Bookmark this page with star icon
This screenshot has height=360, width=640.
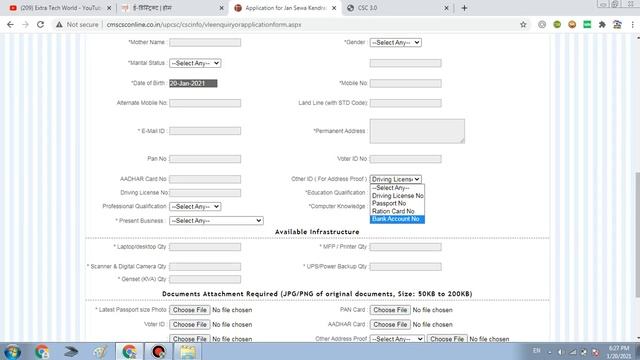(x=523, y=24)
